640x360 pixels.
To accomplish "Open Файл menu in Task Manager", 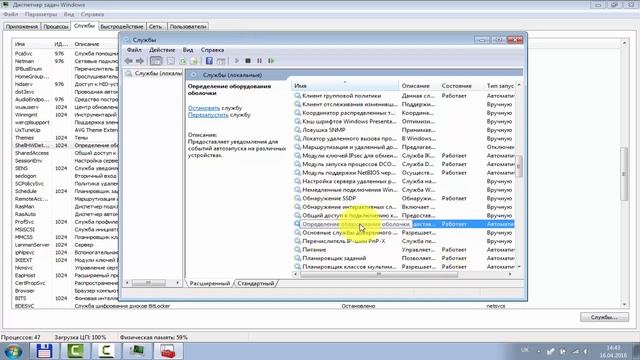I will [11, 14].
